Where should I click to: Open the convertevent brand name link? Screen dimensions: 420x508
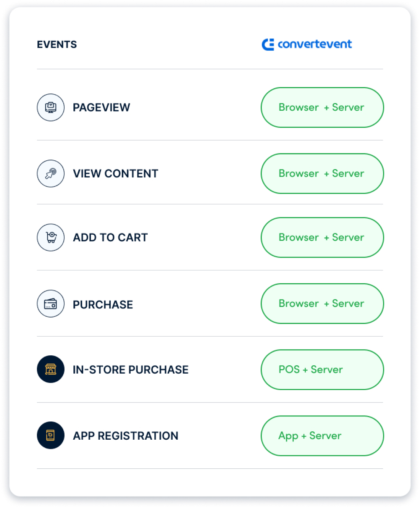point(315,44)
